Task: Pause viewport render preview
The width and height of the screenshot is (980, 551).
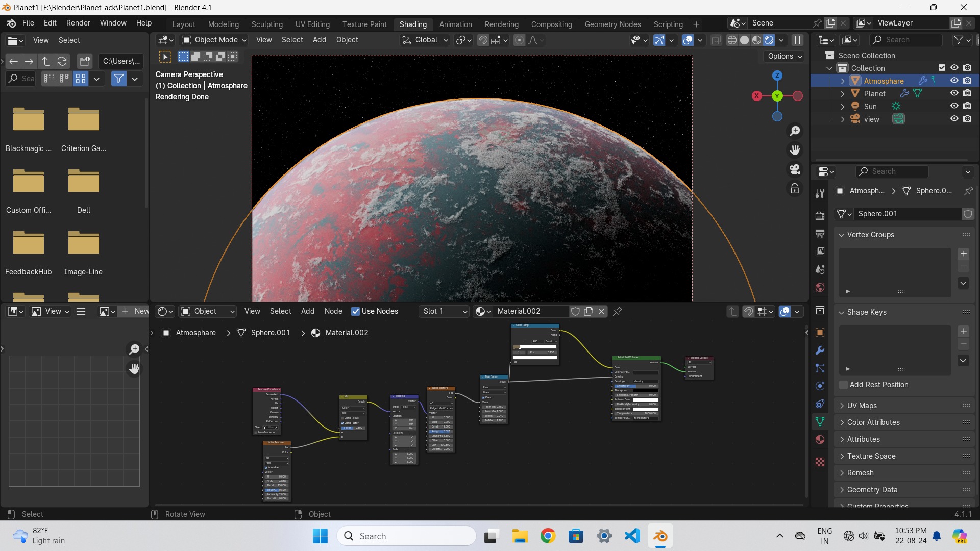Action: [x=797, y=40]
